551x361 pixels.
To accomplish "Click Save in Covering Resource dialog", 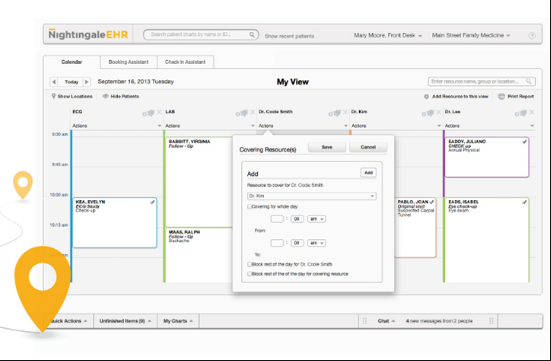I will (x=327, y=147).
